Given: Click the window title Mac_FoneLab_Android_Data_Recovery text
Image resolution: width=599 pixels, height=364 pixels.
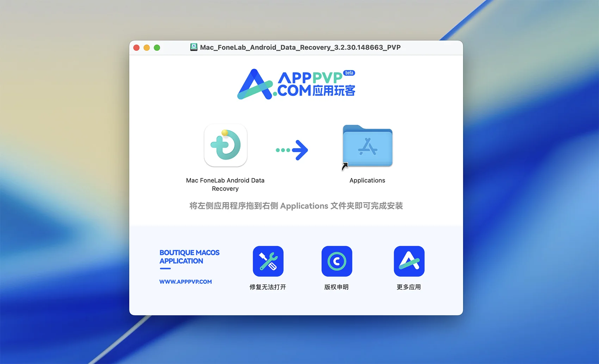Looking at the screenshot, I should coord(300,47).
